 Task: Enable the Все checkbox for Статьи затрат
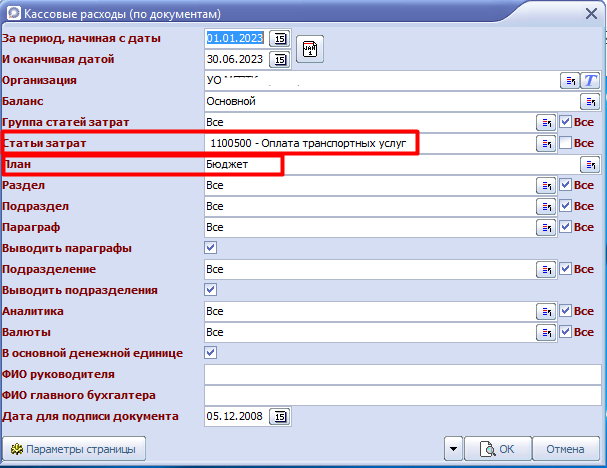[566, 144]
